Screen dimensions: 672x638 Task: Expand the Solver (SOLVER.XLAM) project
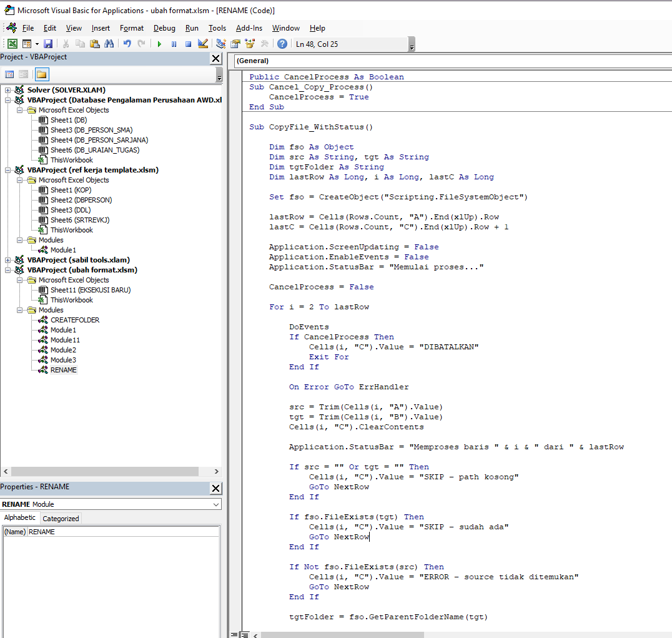point(7,90)
